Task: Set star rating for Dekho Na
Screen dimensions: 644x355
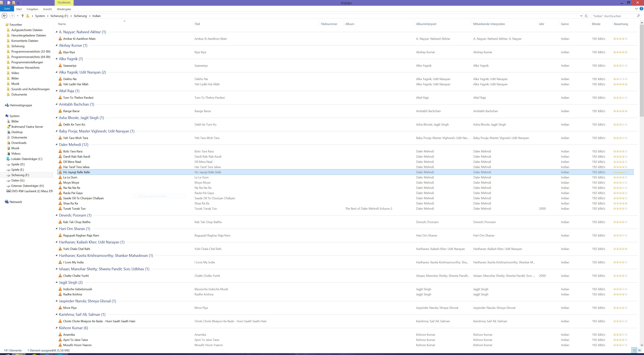Action: [x=620, y=79]
